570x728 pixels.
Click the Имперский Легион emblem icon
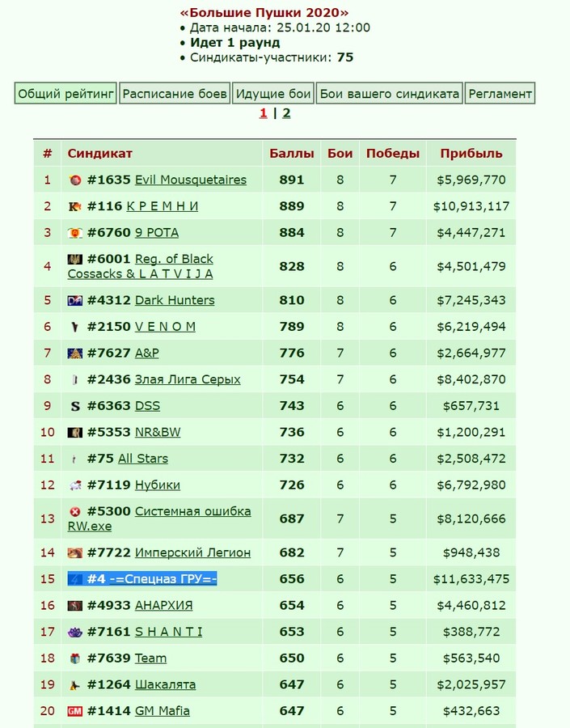tap(74, 553)
